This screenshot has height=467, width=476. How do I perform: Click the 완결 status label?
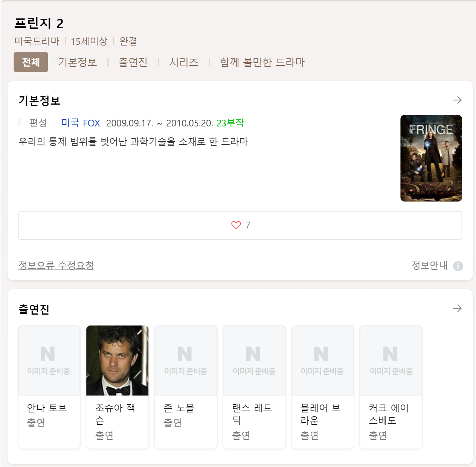(128, 41)
